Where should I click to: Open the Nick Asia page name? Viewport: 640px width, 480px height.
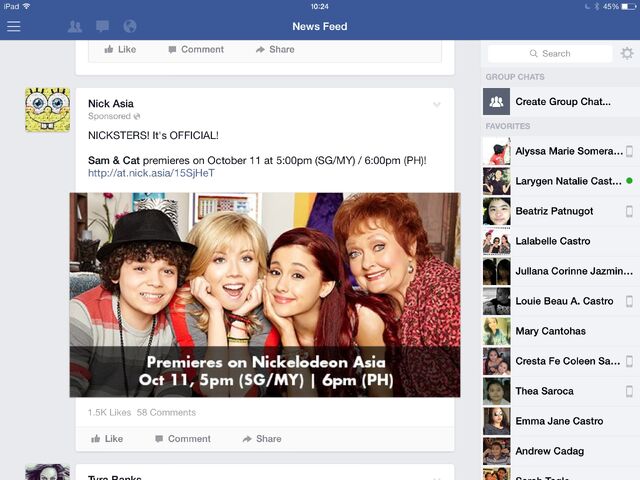click(x=111, y=103)
